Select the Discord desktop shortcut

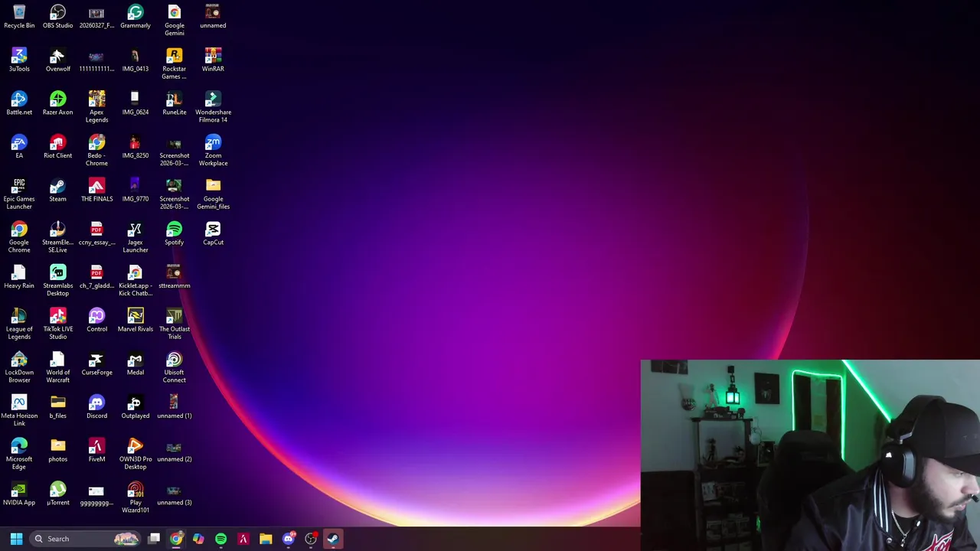click(x=96, y=407)
